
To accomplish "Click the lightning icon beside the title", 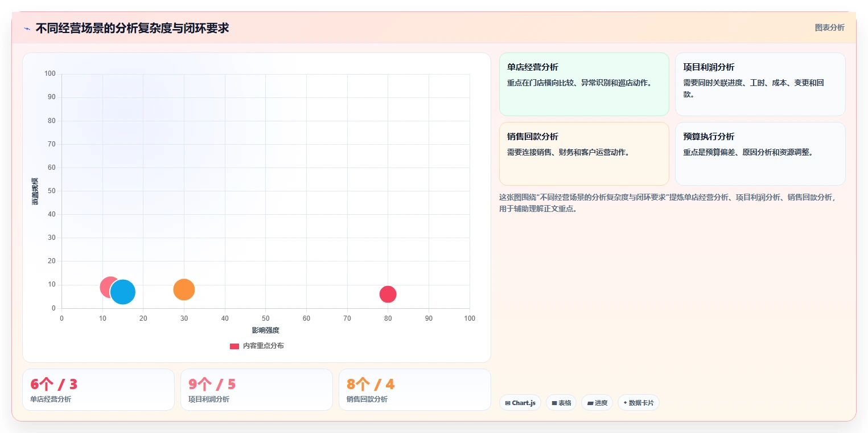I will coord(27,28).
